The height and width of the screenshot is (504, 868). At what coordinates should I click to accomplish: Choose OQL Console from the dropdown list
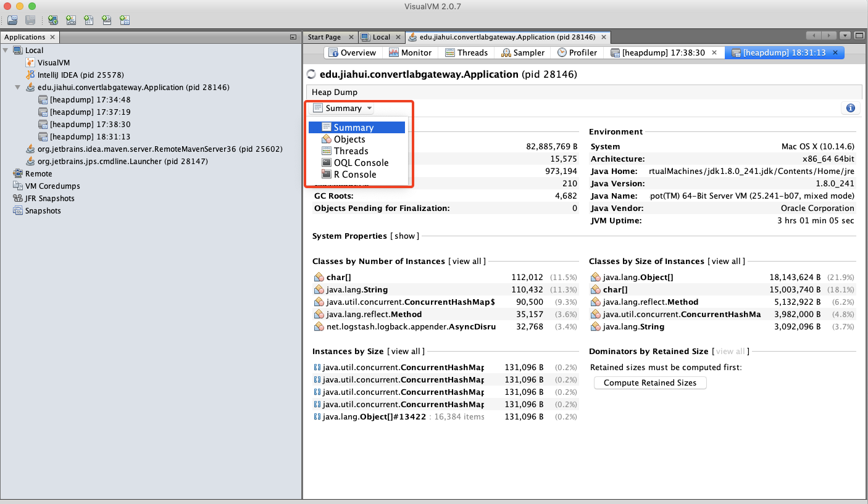357,163
